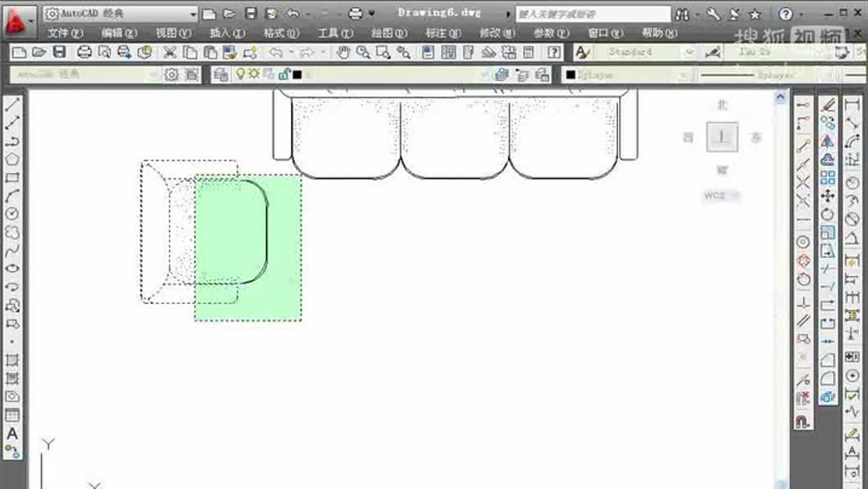
Task: Select the Rectangle drawing tool
Action: coord(12,178)
